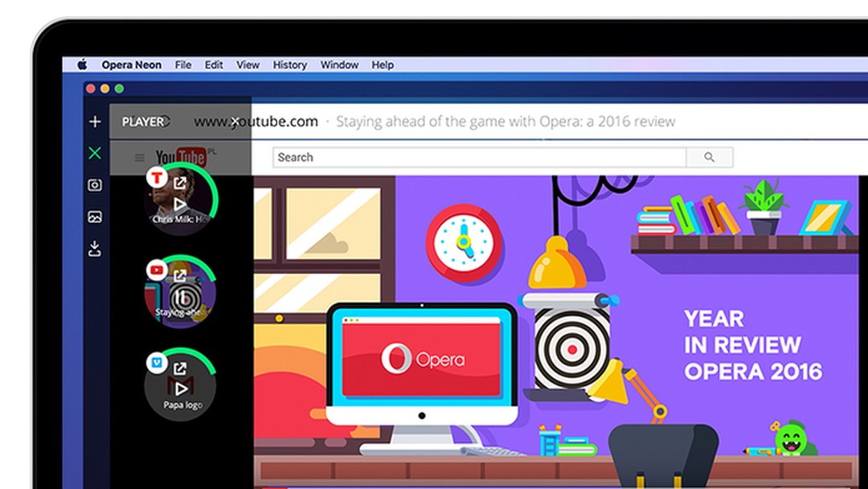Image resolution: width=868 pixels, height=489 pixels.
Task: Play the Staying ahead video in the player
Action: click(181, 298)
